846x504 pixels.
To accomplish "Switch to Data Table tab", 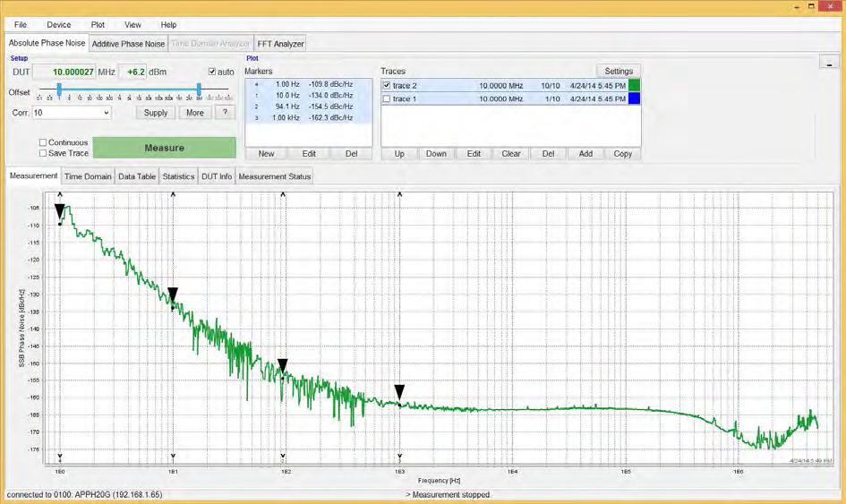I will coord(137,176).
